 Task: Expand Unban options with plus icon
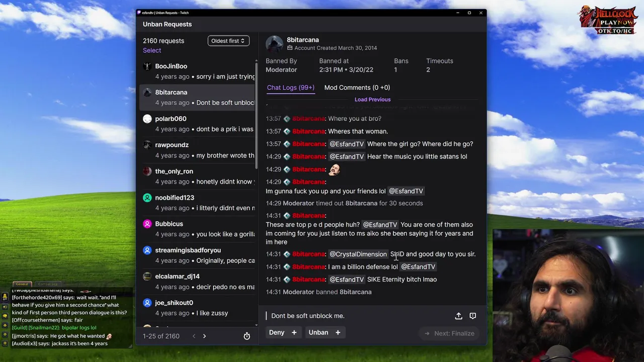(x=338, y=332)
